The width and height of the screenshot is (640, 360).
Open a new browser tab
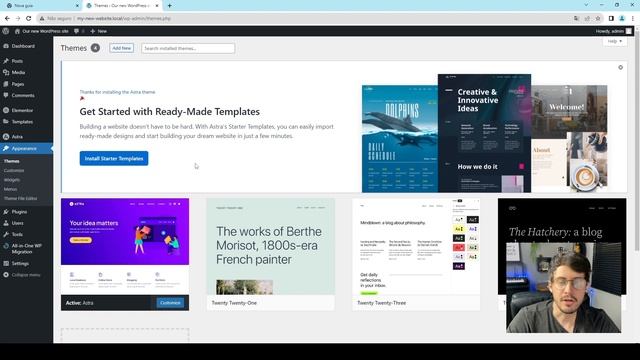[x=169, y=6]
